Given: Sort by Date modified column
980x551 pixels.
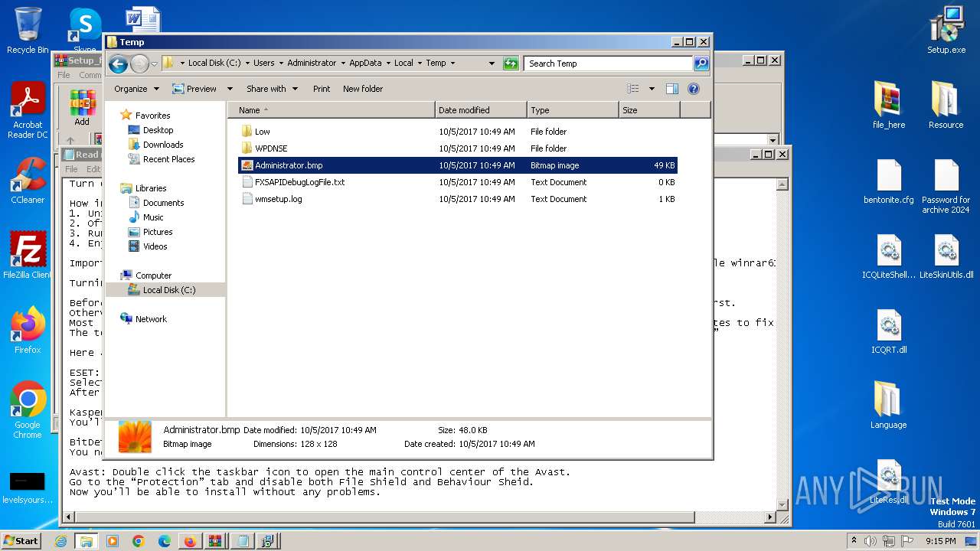Looking at the screenshot, I should pyautogui.click(x=481, y=110).
